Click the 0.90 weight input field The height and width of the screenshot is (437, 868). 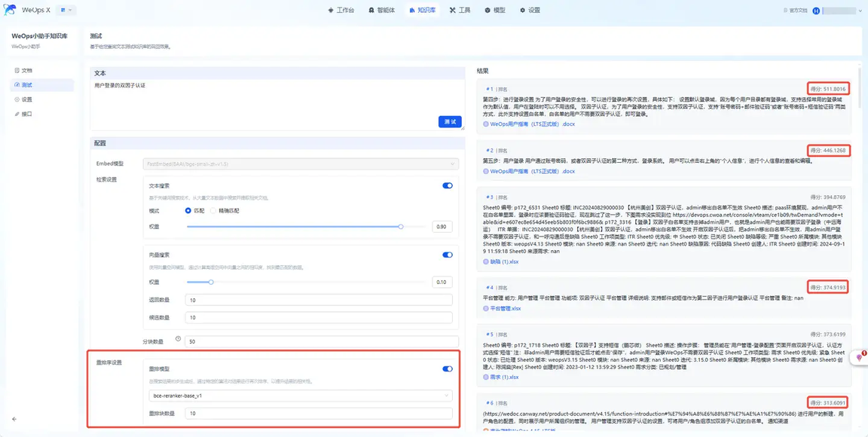click(442, 227)
